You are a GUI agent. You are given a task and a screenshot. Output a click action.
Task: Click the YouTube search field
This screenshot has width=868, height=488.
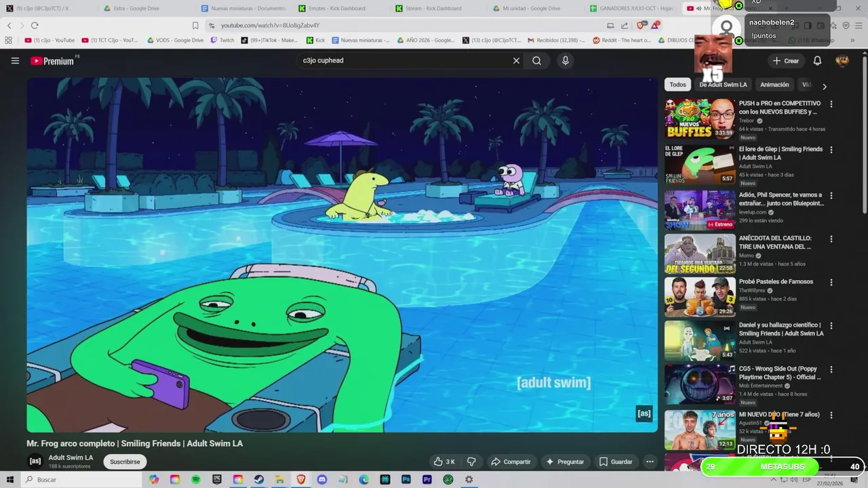(x=403, y=61)
